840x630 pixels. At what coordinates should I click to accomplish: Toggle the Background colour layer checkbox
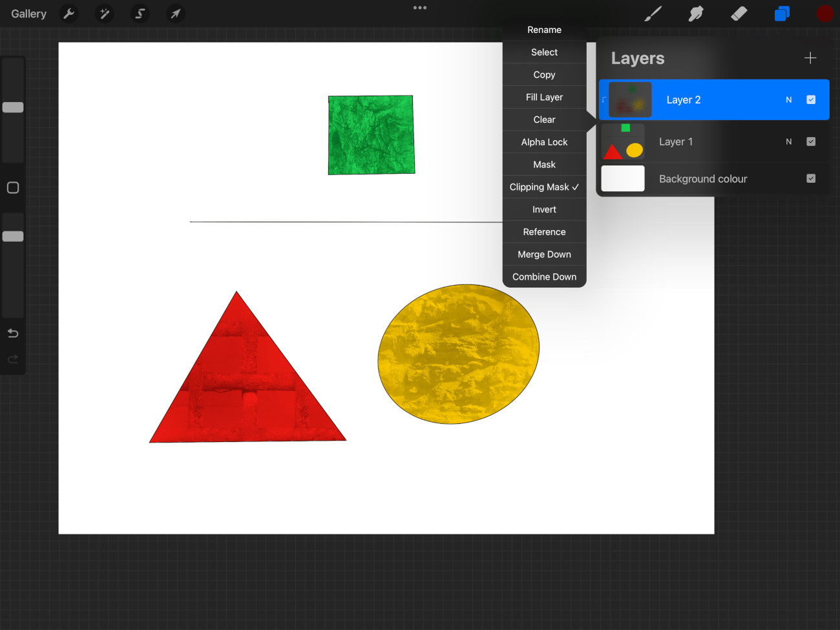pyautogui.click(x=811, y=178)
